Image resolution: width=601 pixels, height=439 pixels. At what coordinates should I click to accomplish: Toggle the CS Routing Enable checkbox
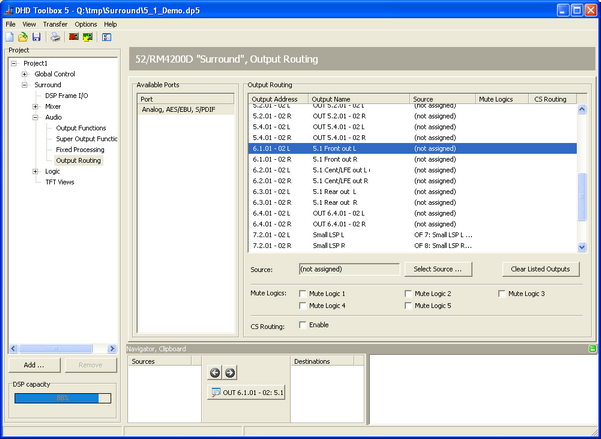click(304, 325)
